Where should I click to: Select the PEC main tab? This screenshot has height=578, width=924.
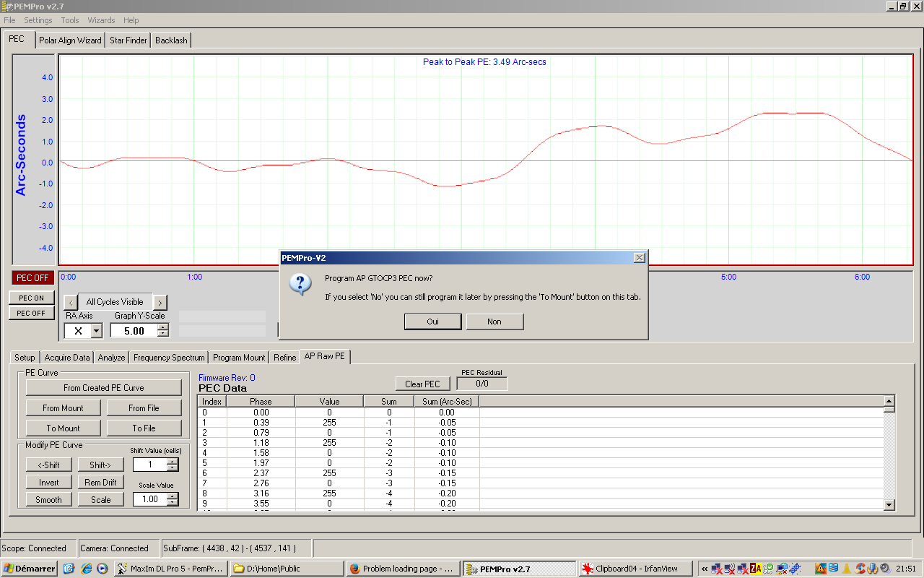tap(17, 39)
